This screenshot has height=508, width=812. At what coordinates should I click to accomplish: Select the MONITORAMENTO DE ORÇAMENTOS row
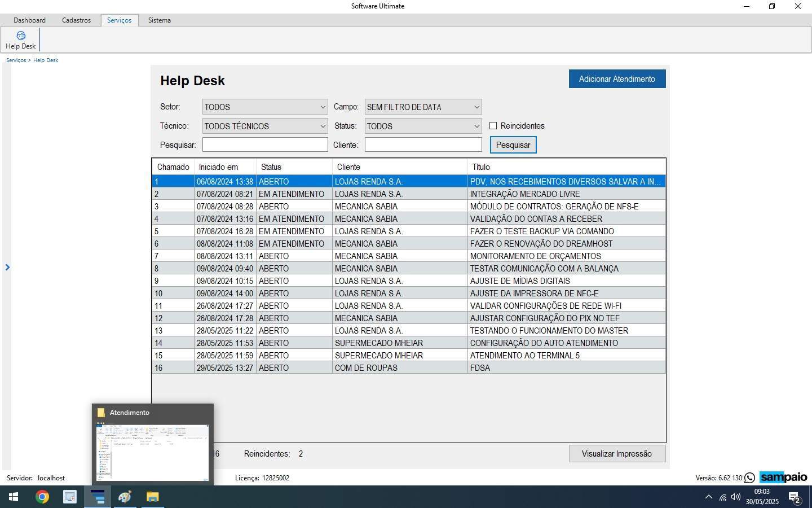(x=409, y=256)
